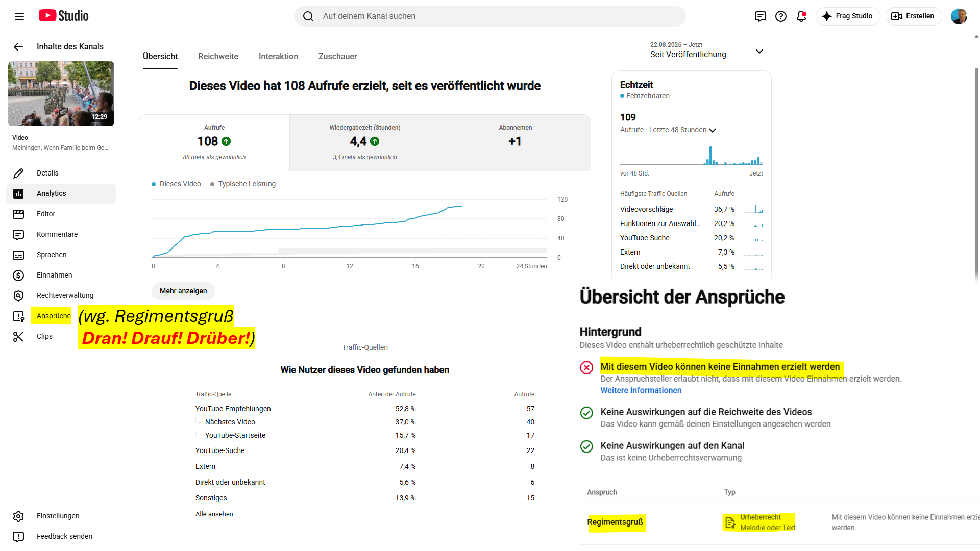
Task: Open the hamburger navigation menu
Action: 19,16
